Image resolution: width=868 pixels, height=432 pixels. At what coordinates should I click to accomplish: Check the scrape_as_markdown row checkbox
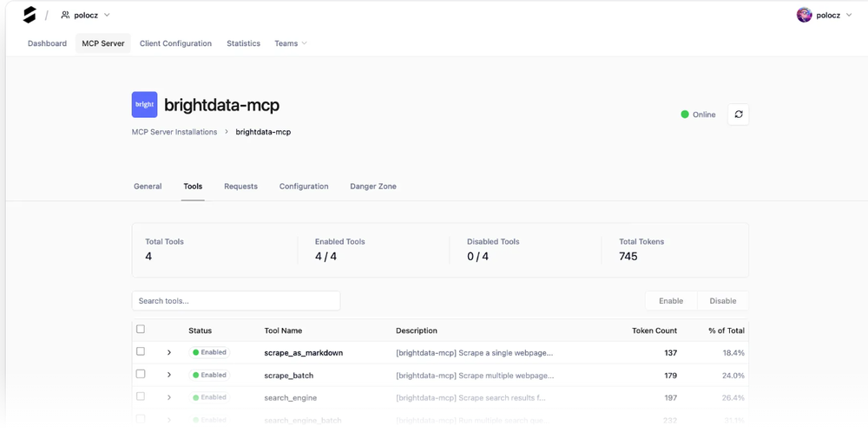pos(141,351)
